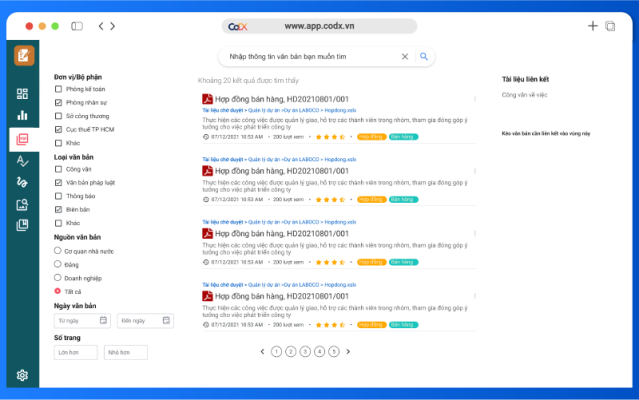Click the browser address bar www.app.codx.vn
This screenshot has height=400, width=639.
click(319, 26)
